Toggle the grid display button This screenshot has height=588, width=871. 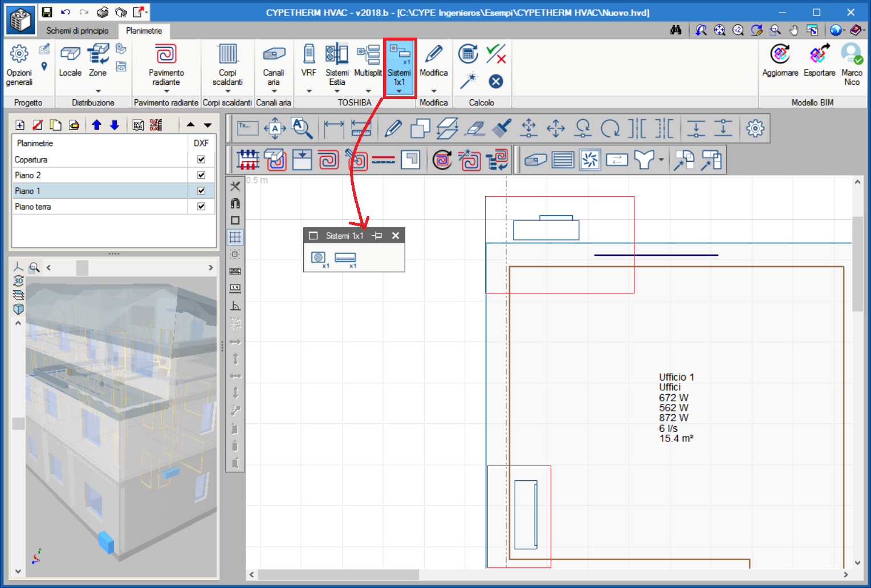235,237
